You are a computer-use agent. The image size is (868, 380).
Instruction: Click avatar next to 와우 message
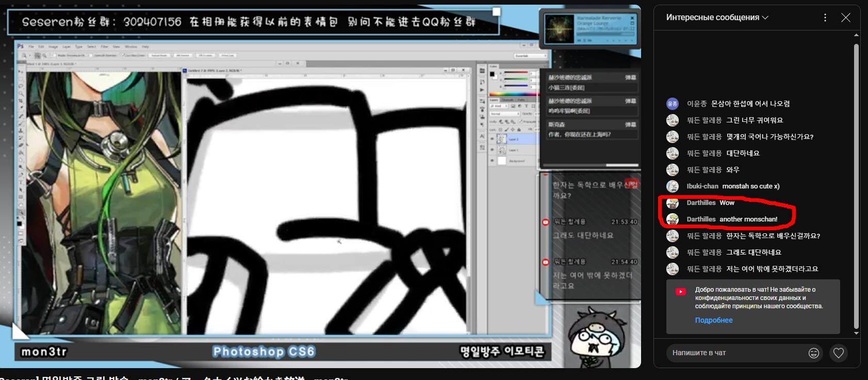(673, 170)
